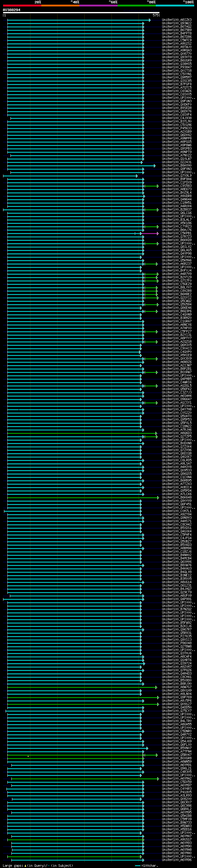Select the UniRef100_C1GRA7 label
Screen dimensions: 197x868
(177, 321)
